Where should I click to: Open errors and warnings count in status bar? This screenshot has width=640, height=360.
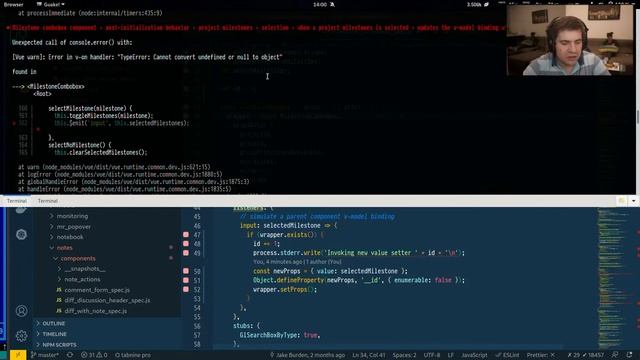click(x=93, y=355)
